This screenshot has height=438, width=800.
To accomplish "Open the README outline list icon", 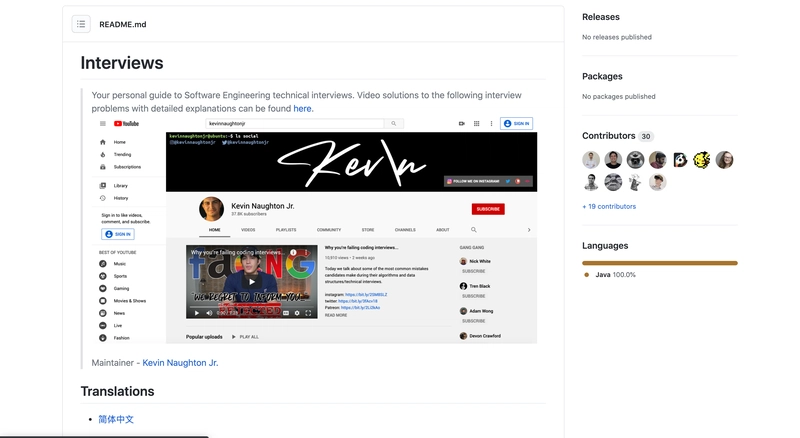I will coord(81,24).
